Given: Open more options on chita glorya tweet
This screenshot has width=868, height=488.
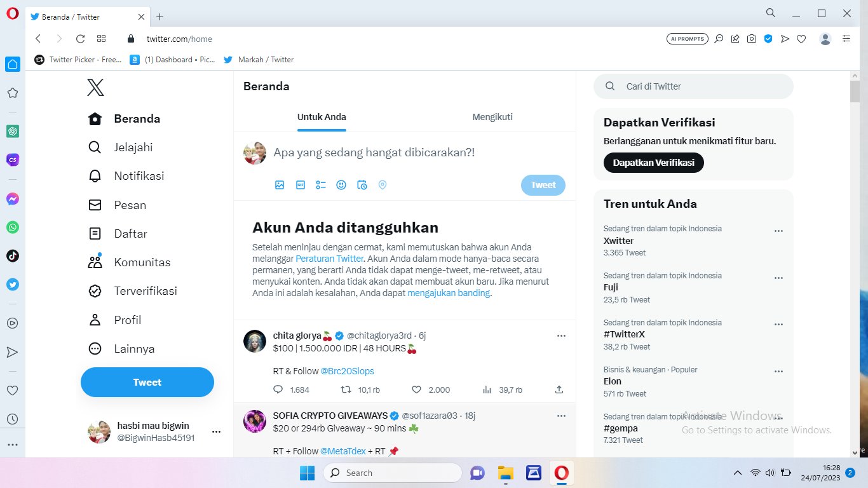Looking at the screenshot, I should [561, 335].
